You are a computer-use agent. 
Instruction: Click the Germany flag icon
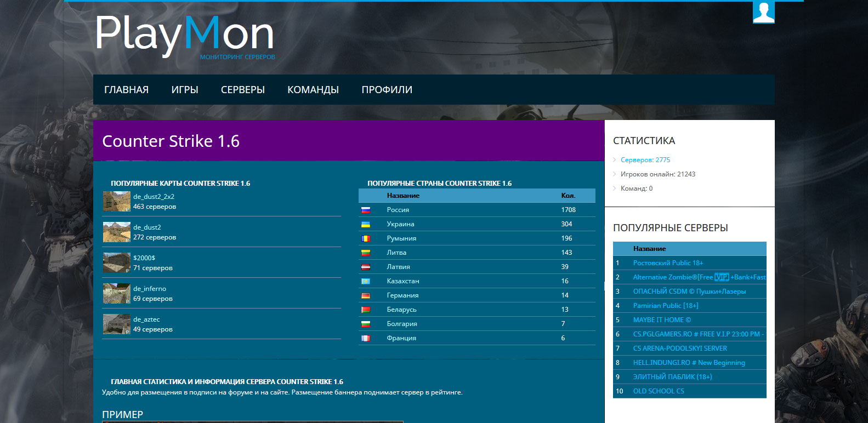(x=366, y=295)
